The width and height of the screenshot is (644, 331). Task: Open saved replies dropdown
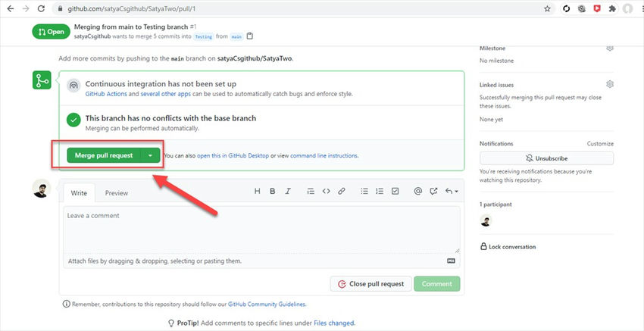(x=452, y=191)
